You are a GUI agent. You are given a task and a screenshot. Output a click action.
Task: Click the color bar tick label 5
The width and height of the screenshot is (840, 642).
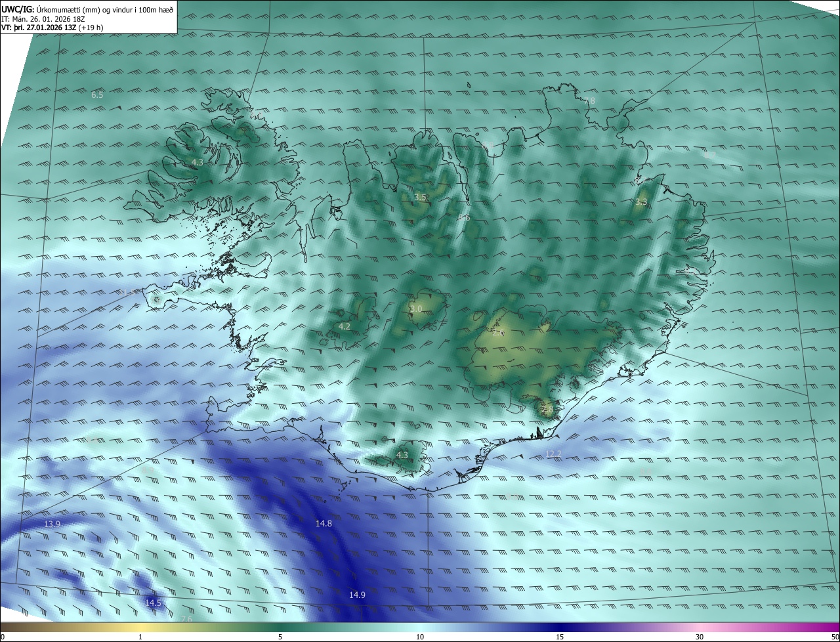coord(280,637)
